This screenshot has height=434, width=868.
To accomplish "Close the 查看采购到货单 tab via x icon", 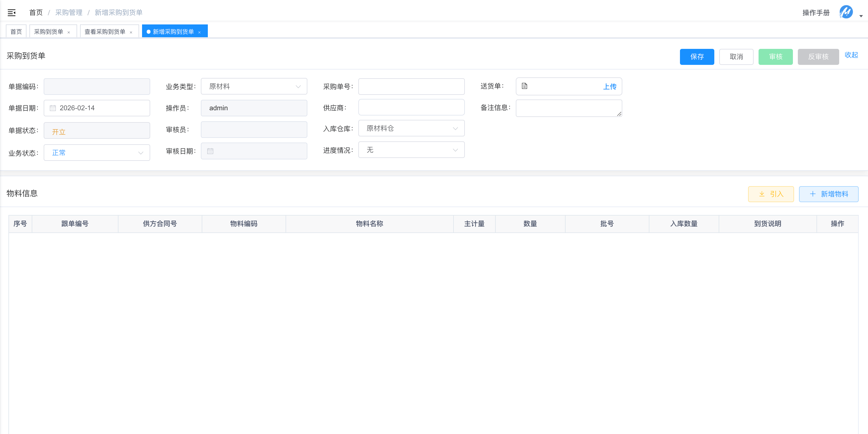I will (x=131, y=32).
